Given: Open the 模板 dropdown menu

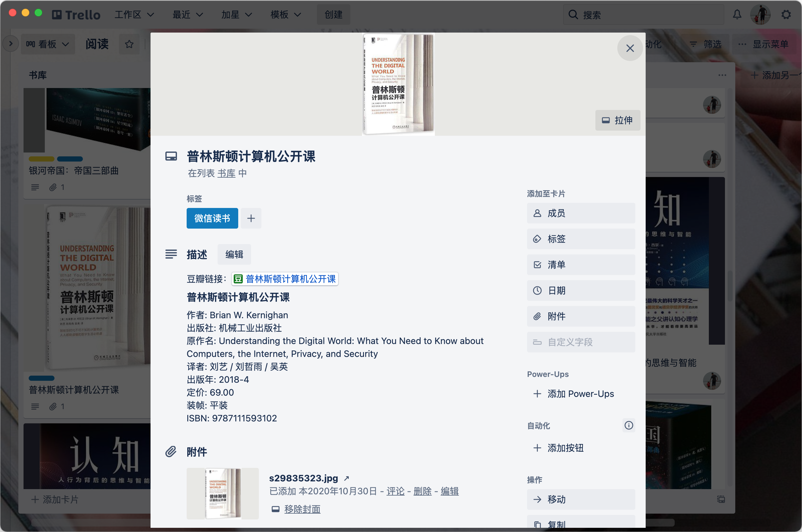Looking at the screenshot, I should 286,15.
